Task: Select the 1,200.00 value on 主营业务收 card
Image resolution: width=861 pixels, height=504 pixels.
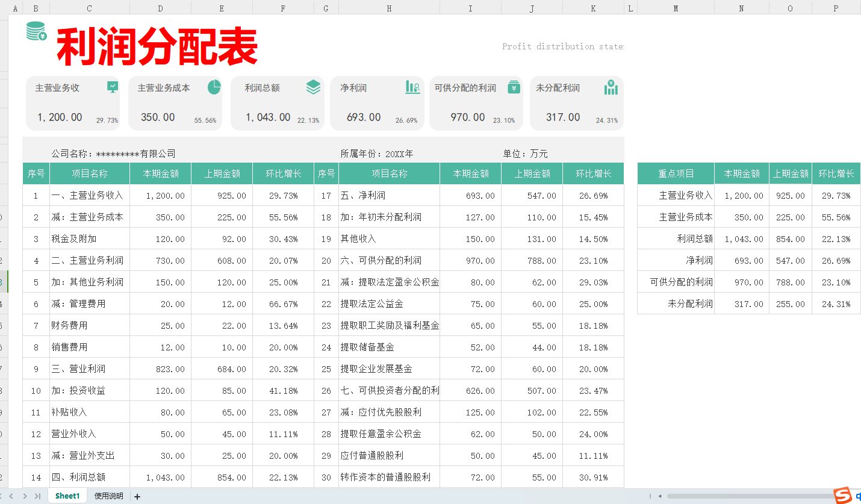Action: (60, 117)
